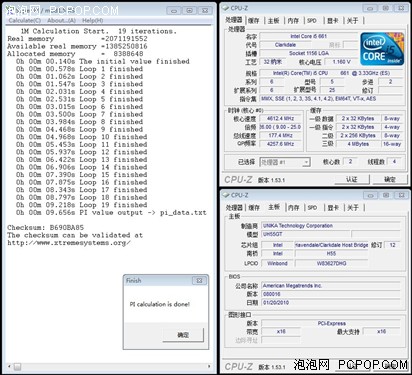Viewport: 412px width, 375px height.
Task: Minimize the Super PI window
Action: coord(174,11)
